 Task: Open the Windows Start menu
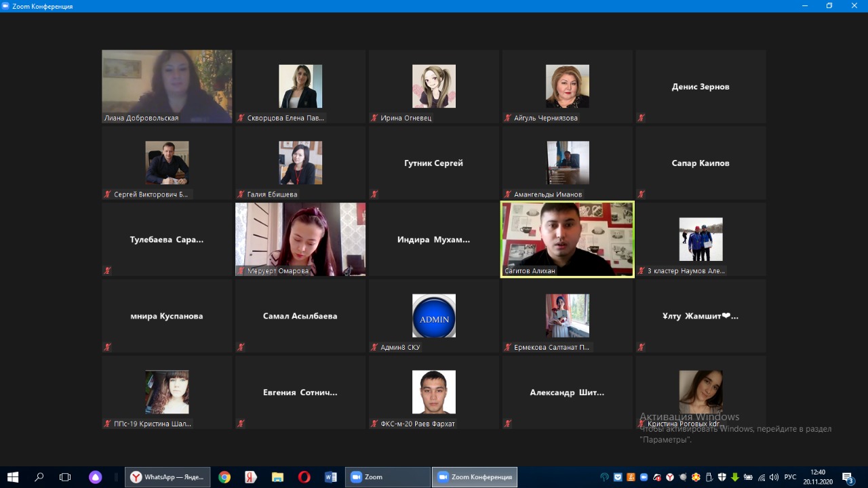12,477
